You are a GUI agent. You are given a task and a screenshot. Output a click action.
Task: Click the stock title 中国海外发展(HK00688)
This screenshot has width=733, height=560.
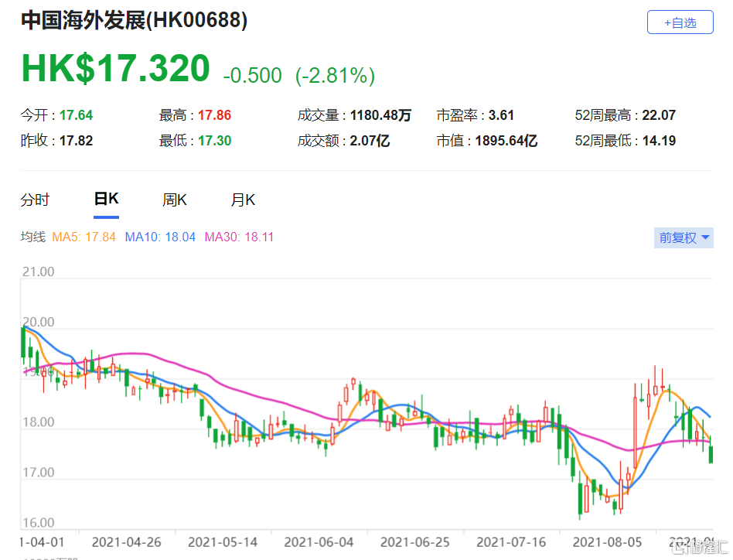tap(135, 20)
